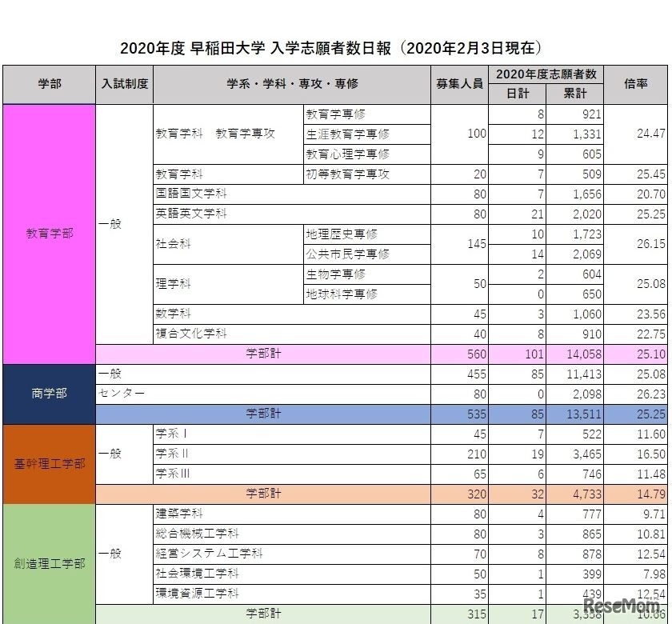Image resolution: width=672 pixels, height=624 pixels.
Task: Click the pink 学部計 total row
Action: point(264,354)
